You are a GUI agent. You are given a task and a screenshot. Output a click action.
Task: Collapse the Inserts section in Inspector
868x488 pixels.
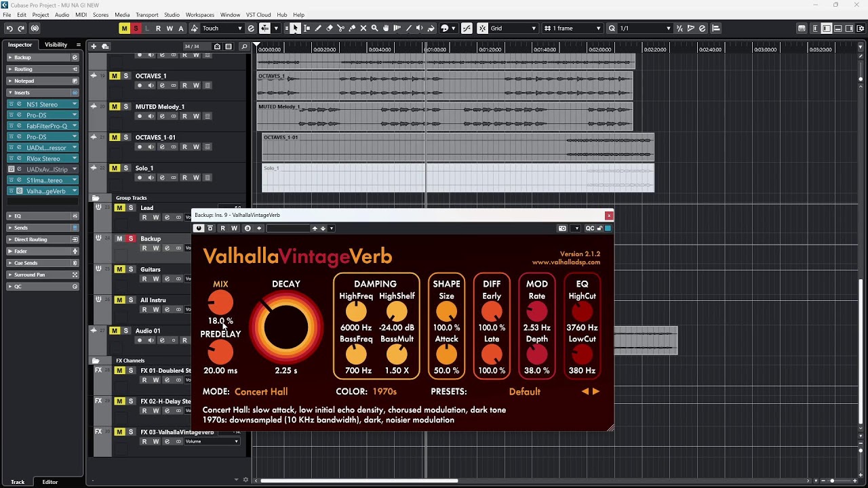pos(42,92)
